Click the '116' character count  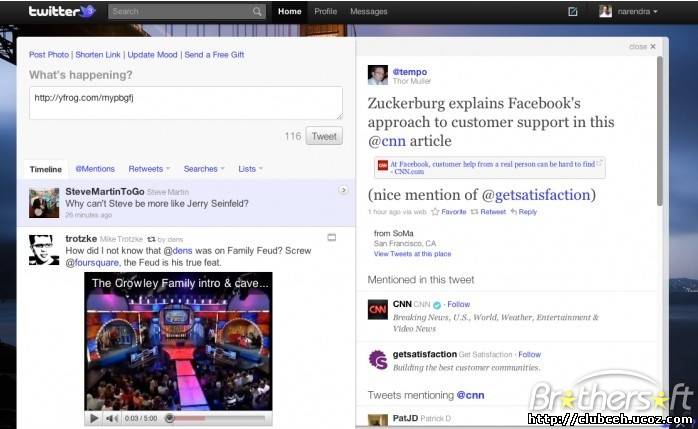pyautogui.click(x=293, y=136)
